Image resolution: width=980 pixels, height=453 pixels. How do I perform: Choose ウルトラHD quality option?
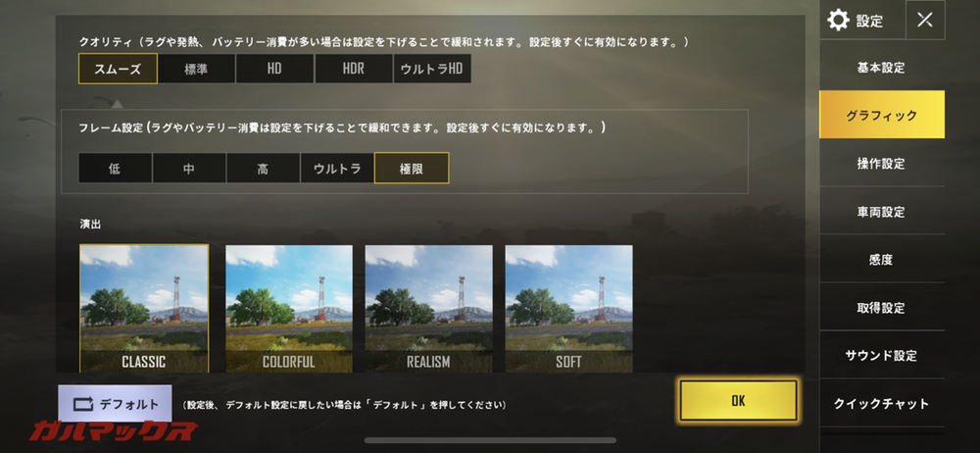[432, 69]
